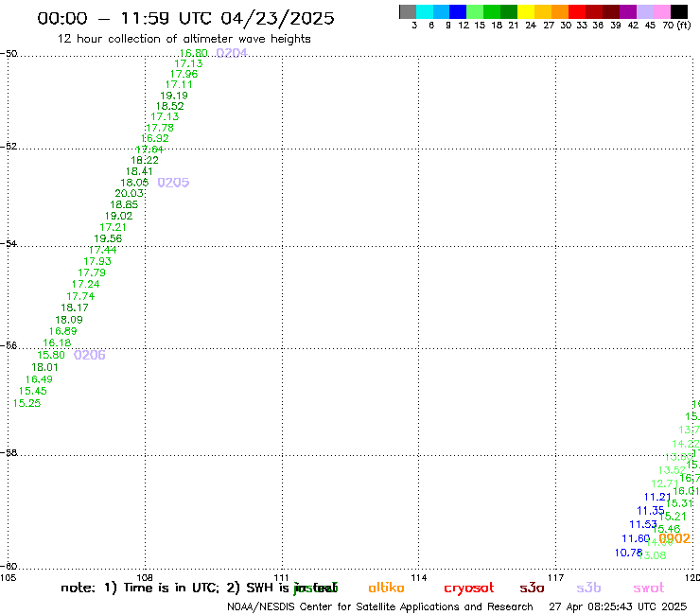The image size is (700, 615).
Task: Click the swot legend label
Action: pyautogui.click(x=649, y=589)
